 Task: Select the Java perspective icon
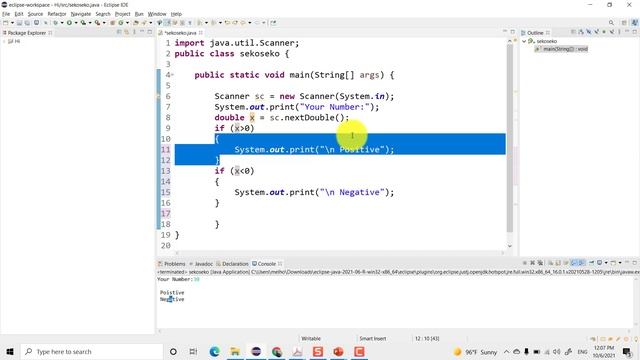coord(634,22)
